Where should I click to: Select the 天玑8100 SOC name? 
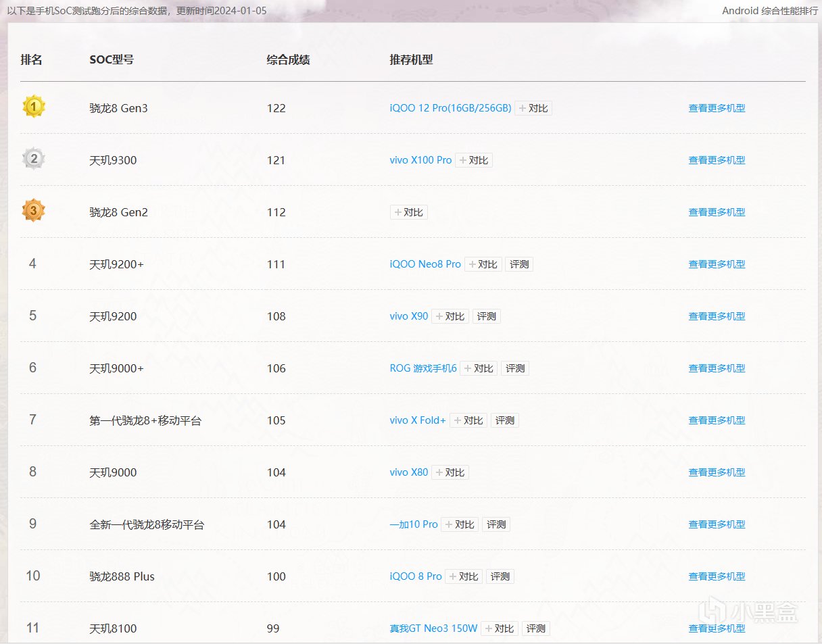[113, 628]
